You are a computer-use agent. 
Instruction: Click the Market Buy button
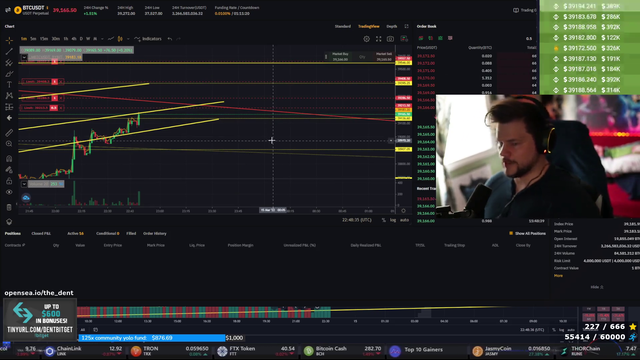tap(340, 56)
